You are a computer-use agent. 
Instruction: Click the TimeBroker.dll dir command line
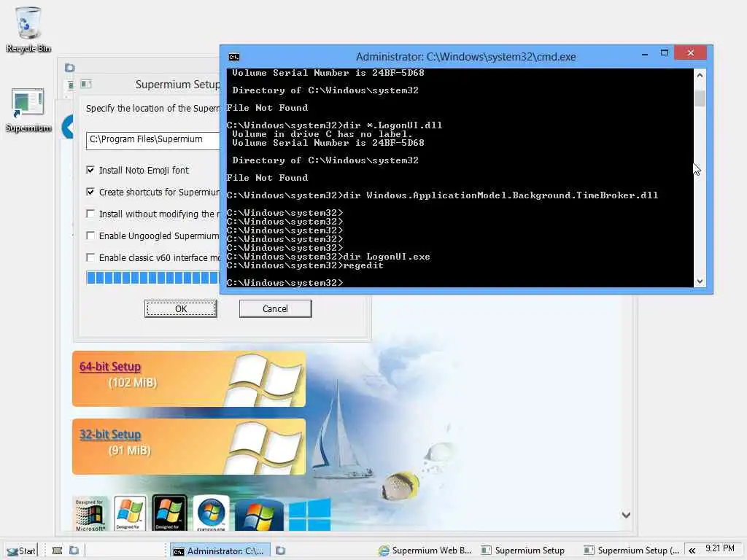[443, 195]
